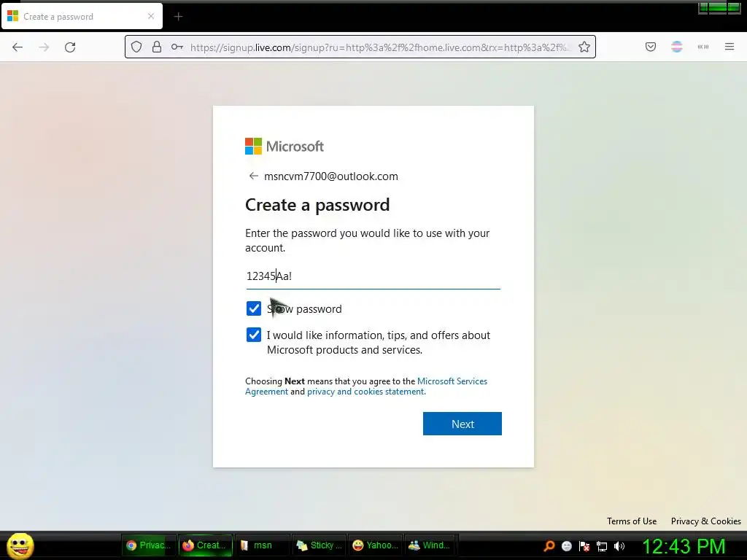Switch to the Privac... Chrome taskbar item

tap(150, 545)
